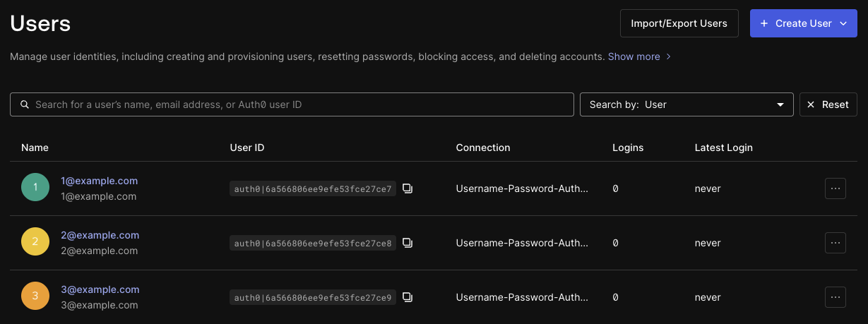Screen dimensions: 868x324
Task: Click Import/Export Users button
Action: [679, 23]
